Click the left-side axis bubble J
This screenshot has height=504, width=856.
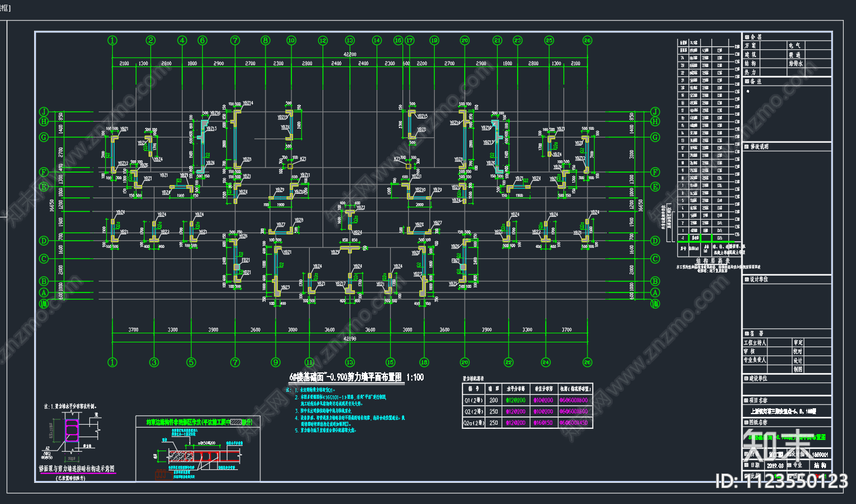pyautogui.click(x=43, y=112)
